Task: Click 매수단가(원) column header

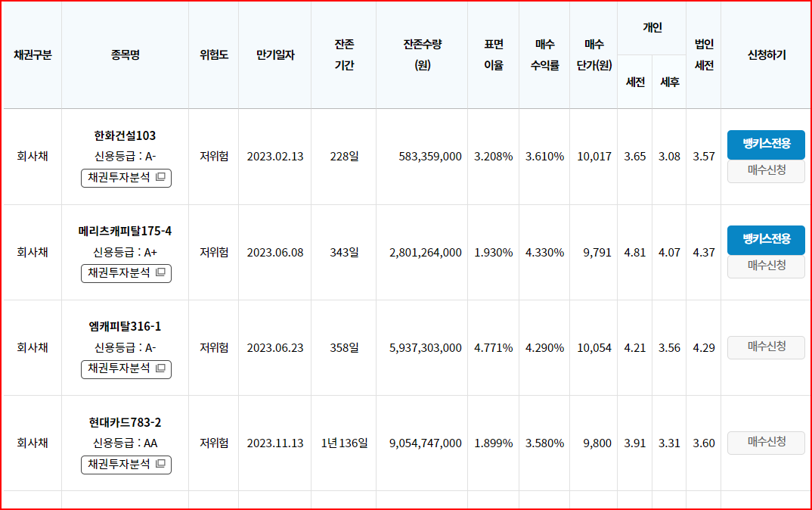Action: pos(594,55)
